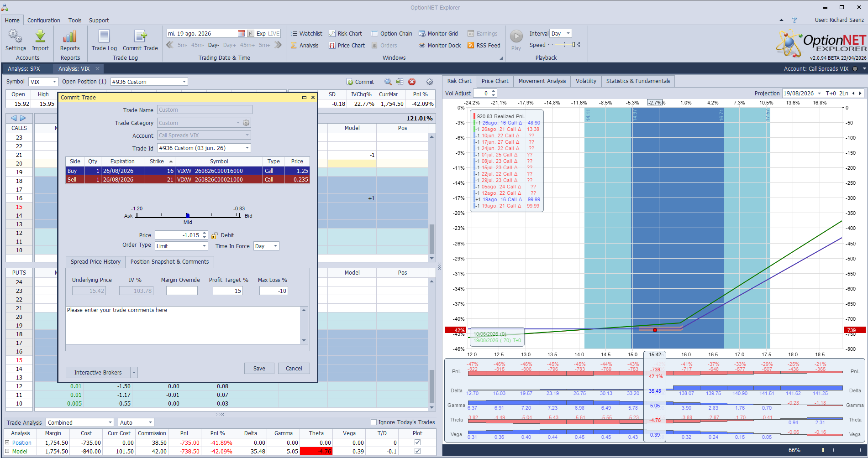The height and width of the screenshot is (458, 868).
Task: Open the Configuration menu tab
Action: (43, 20)
